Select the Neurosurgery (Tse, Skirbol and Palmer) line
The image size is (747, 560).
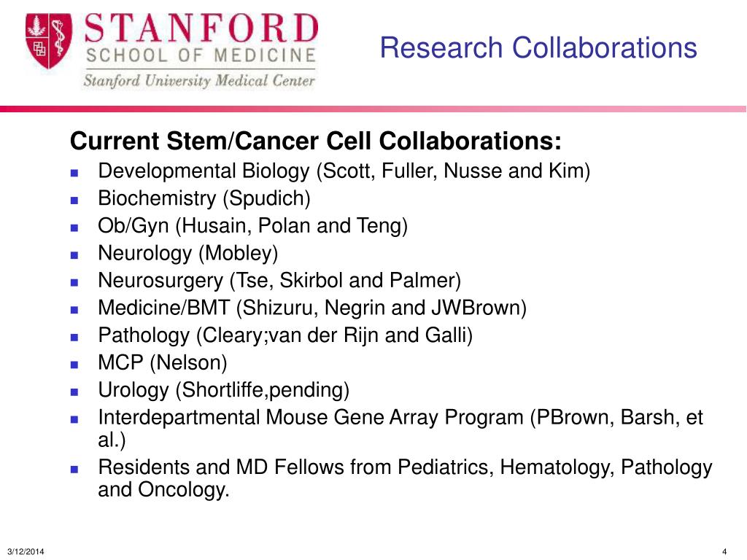point(279,281)
